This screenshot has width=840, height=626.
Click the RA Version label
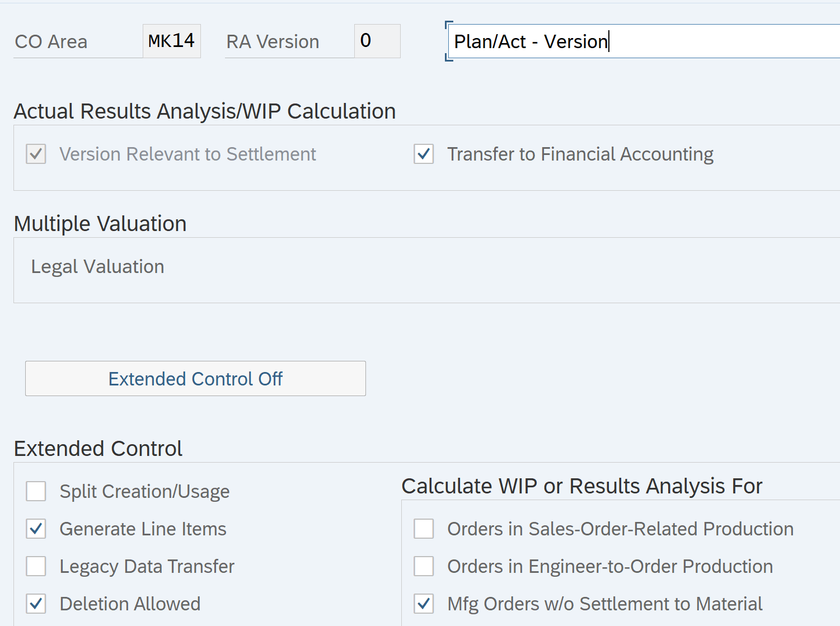coord(273,42)
